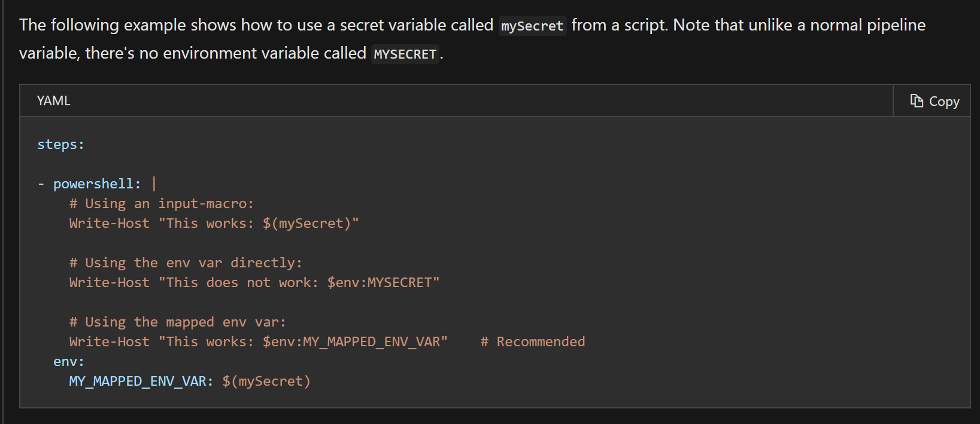Viewport: 980px width, 424px height.
Task: Click the '# Using the env var directly:' comment
Action: (x=186, y=263)
